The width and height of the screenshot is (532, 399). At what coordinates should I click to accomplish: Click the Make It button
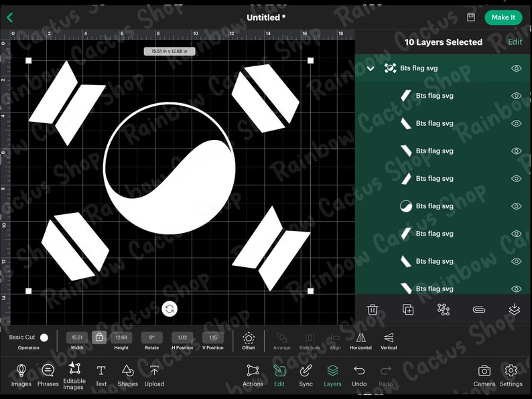click(503, 17)
